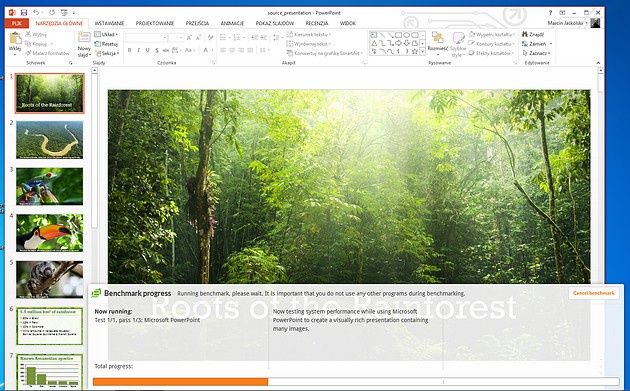Switch to the WIDOK tab
Viewport: 630px width, 391px height.
(348, 23)
